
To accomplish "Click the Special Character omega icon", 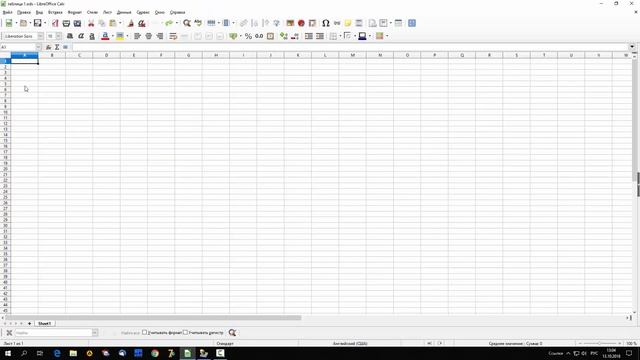I will pos(326,23).
